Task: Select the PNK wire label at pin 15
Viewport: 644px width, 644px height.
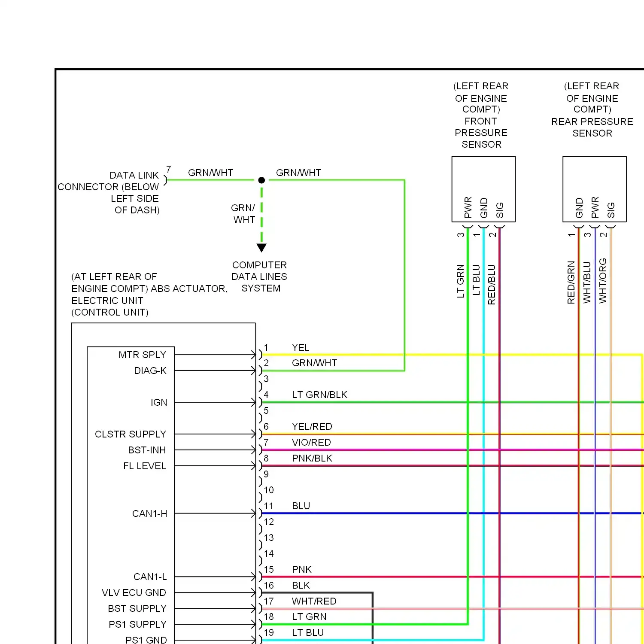Action: 302,569
